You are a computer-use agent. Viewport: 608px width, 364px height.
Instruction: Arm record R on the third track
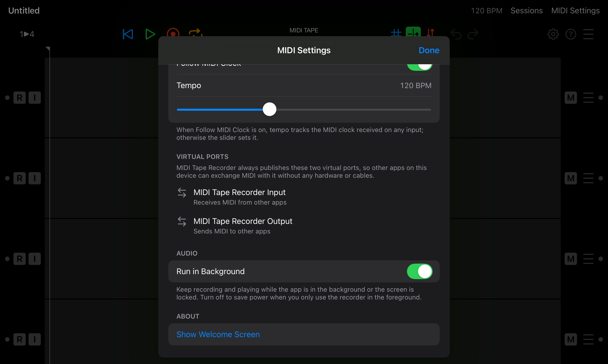click(x=20, y=259)
